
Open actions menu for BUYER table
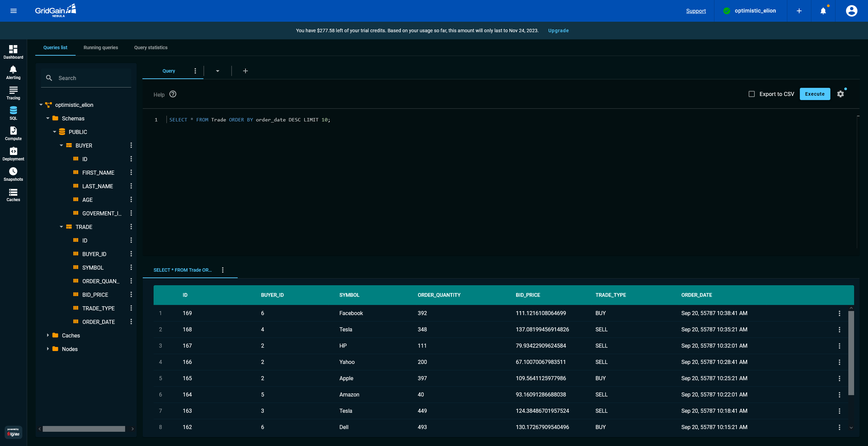131,145
